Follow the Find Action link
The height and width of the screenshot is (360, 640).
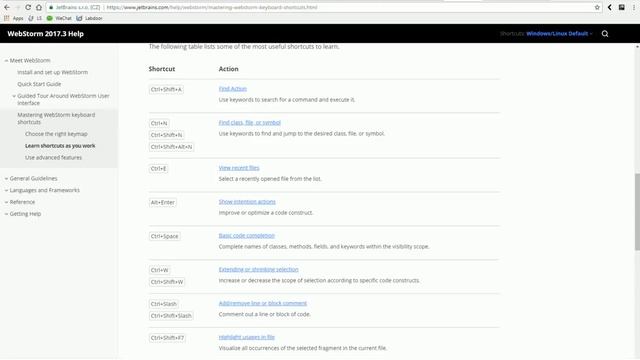click(x=233, y=89)
